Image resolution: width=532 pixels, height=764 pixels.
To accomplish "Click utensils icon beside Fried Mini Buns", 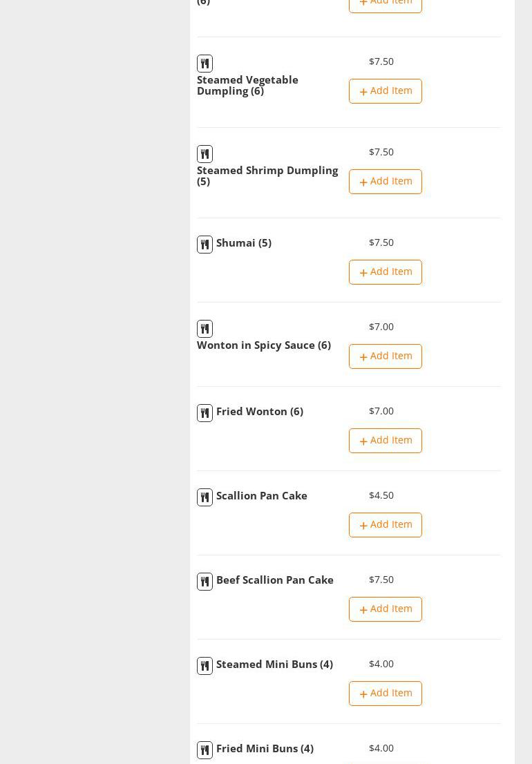I will (205, 750).
